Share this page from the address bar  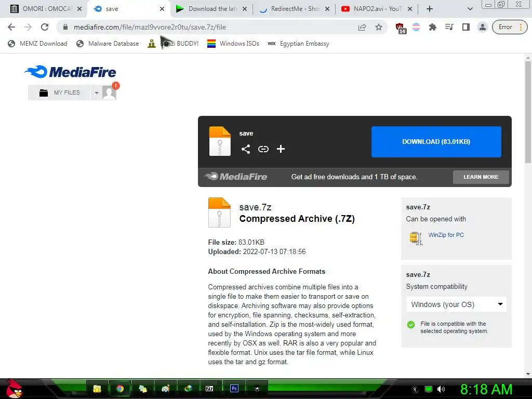pos(362,27)
